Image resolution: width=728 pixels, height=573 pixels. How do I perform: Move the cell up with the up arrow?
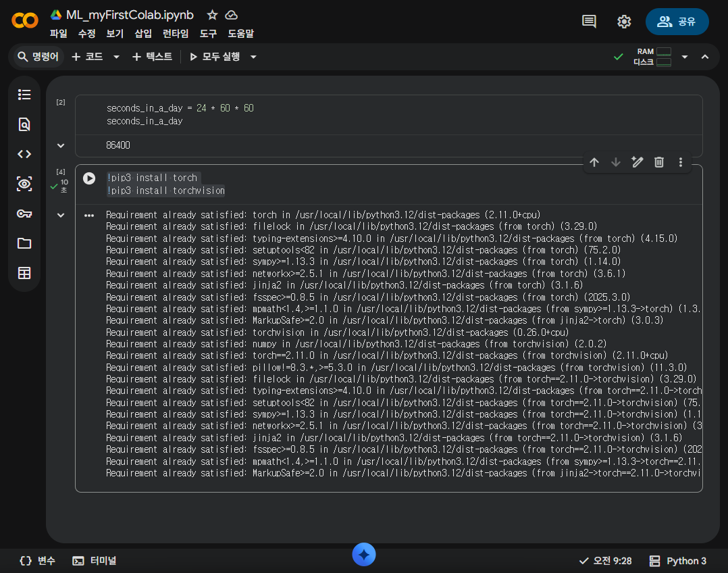pos(594,162)
